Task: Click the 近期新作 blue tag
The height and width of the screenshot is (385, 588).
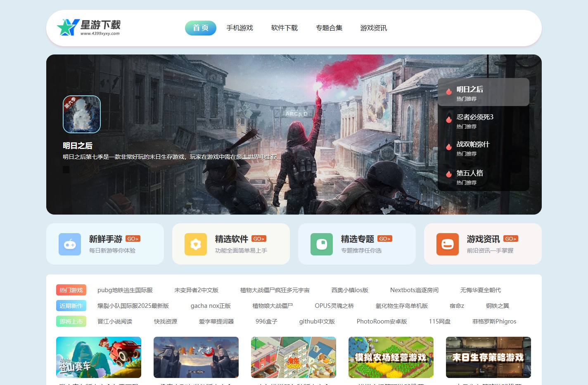Action: click(x=71, y=306)
